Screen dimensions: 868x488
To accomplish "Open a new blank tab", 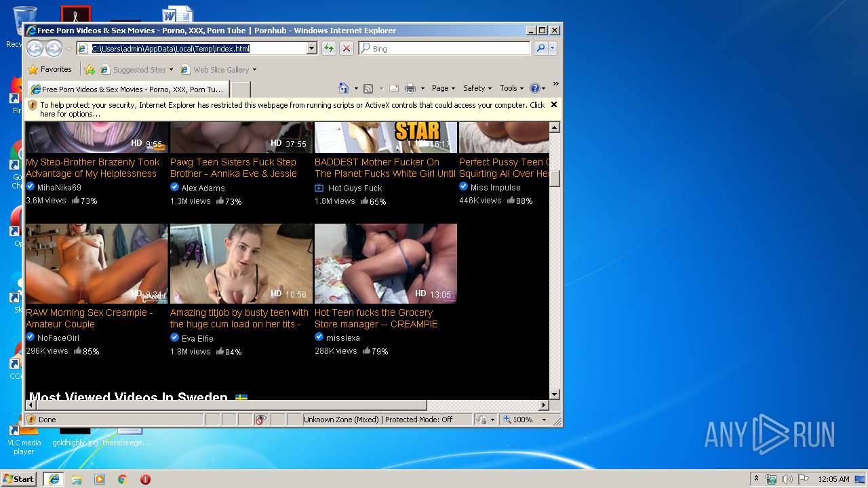I will click(x=241, y=89).
